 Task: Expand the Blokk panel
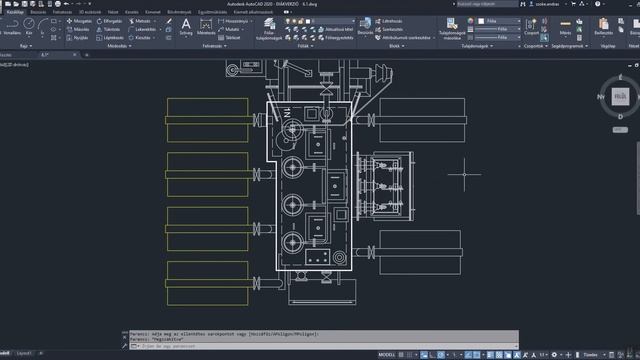[397, 46]
